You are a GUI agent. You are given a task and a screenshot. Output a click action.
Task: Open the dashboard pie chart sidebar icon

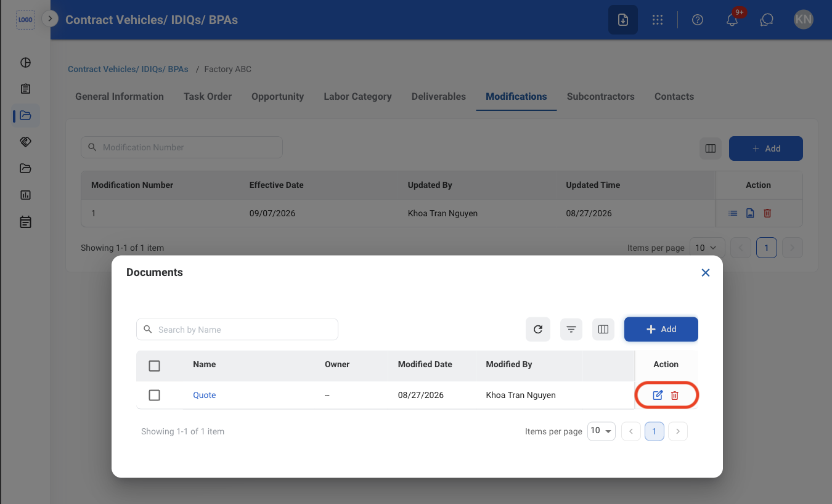point(25,62)
